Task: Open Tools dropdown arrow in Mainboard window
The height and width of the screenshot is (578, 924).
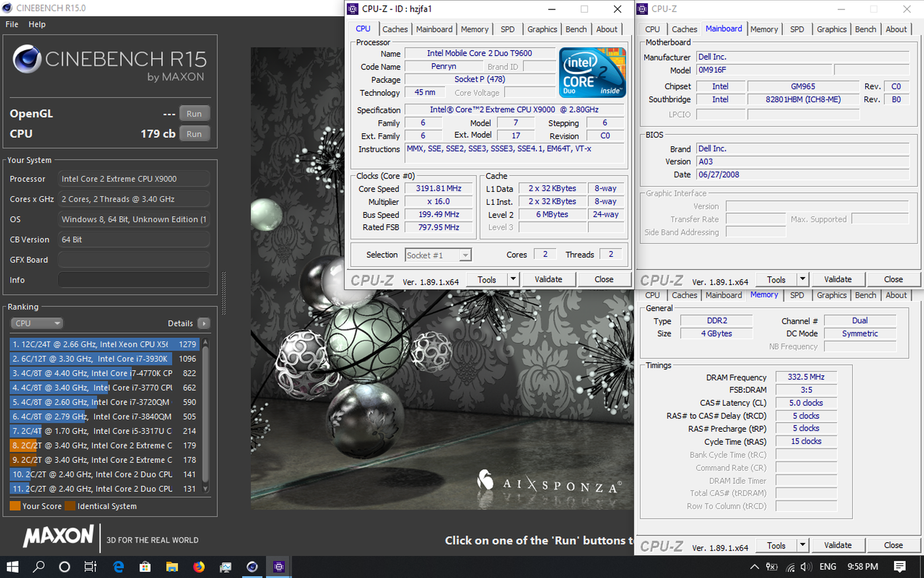Action: [x=803, y=279]
